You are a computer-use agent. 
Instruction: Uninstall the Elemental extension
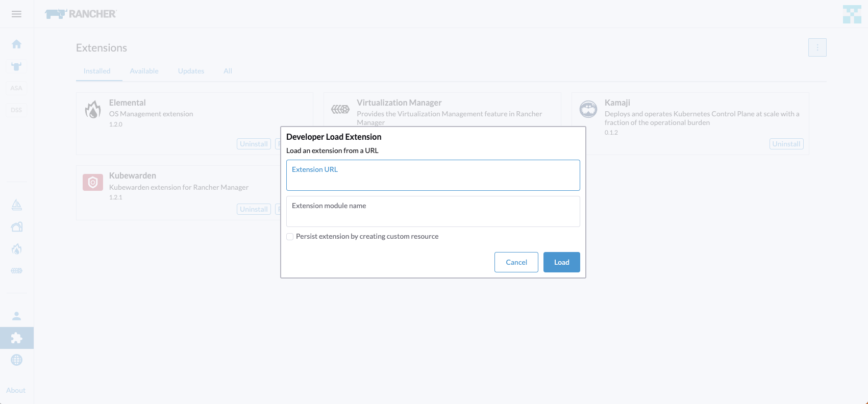tap(254, 144)
